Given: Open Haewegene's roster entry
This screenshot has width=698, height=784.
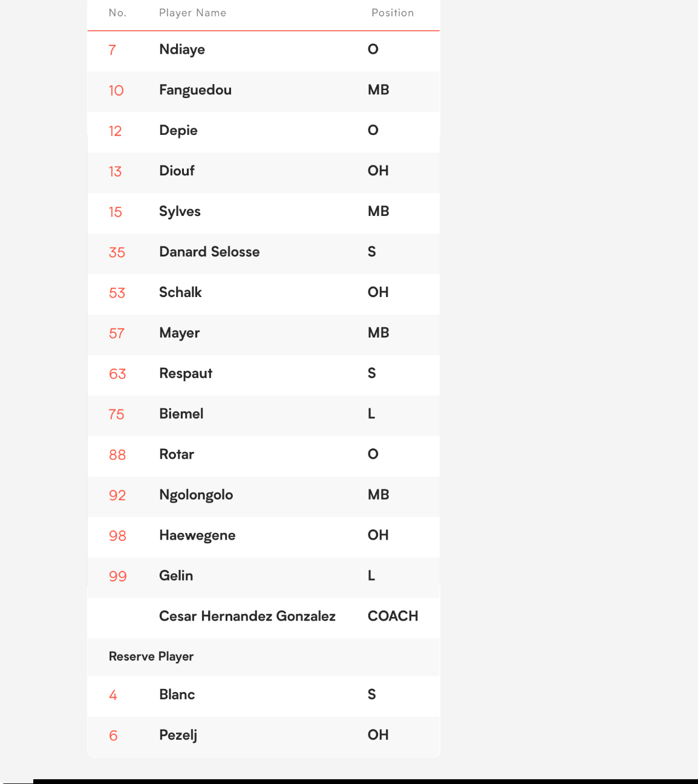Looking at the screenshot, I should point(263,536).
